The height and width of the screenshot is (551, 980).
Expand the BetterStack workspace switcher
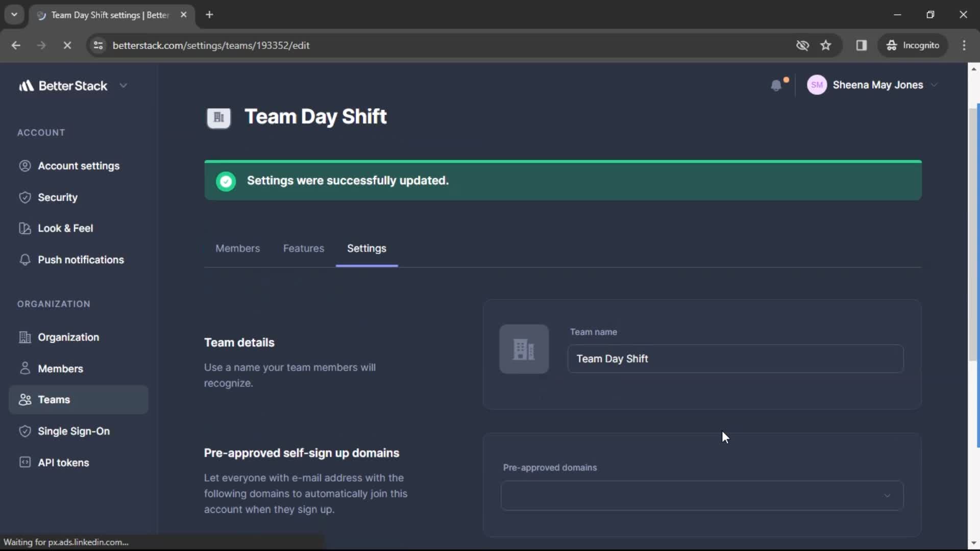pyautogui.click(x=122, y=85)
